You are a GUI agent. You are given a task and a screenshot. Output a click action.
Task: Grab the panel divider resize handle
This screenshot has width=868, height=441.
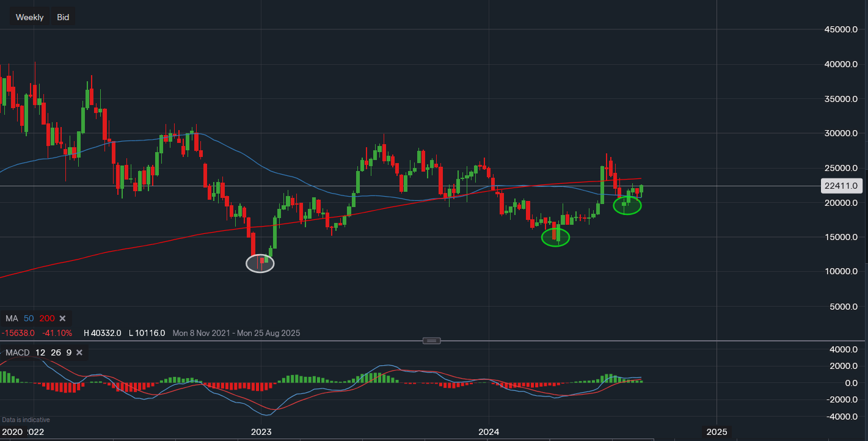431,340
